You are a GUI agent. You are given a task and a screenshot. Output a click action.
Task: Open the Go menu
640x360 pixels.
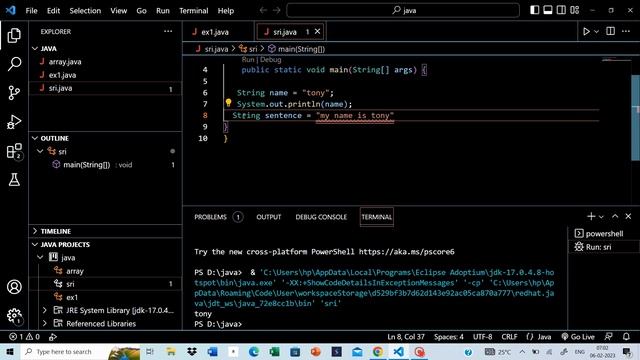141,11
